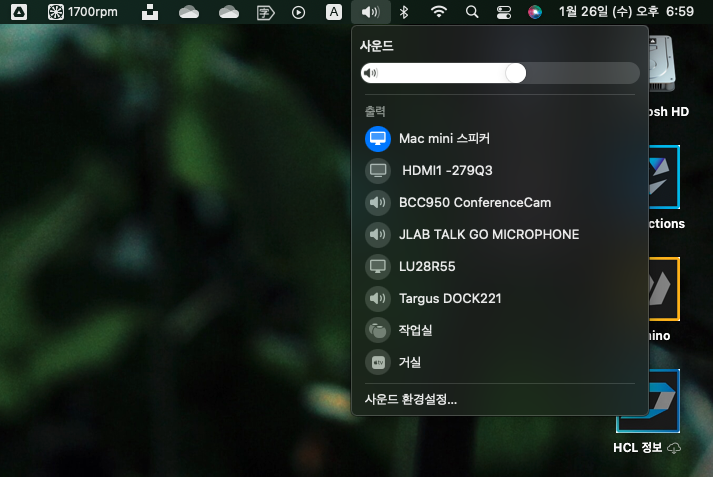This screenshot has height=477, width=713.
Task: Select the Macintosh HD desktop drive
Action: [664, 64]
